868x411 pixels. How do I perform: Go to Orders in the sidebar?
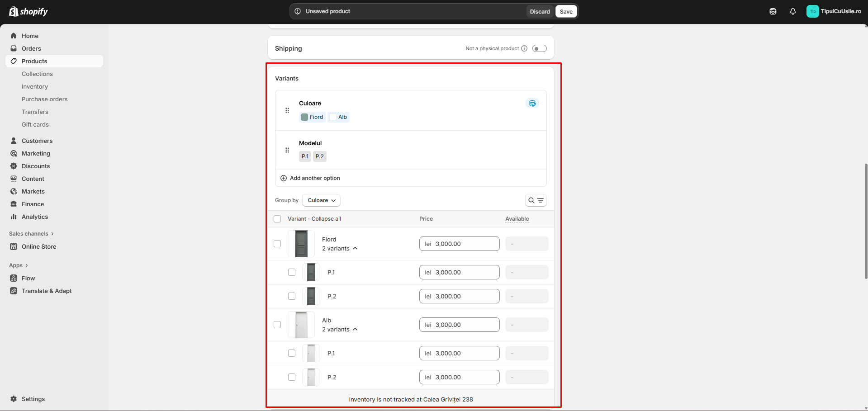(31, 48)
